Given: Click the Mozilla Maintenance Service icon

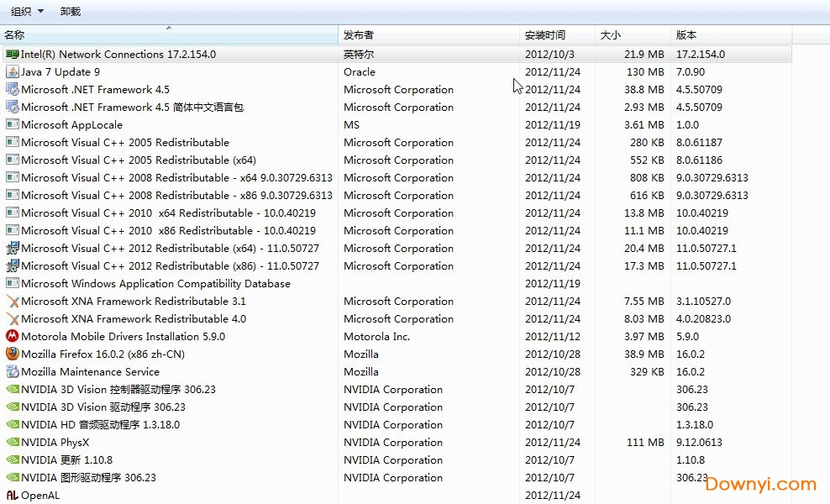Looking at the screenshot, I should pyautogui.click(x=13, y=371).
